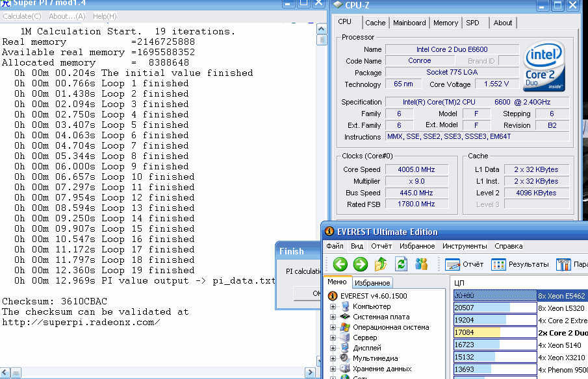
Task: Click the green Back arrow in EVEREST
Action: pos(340,264)
